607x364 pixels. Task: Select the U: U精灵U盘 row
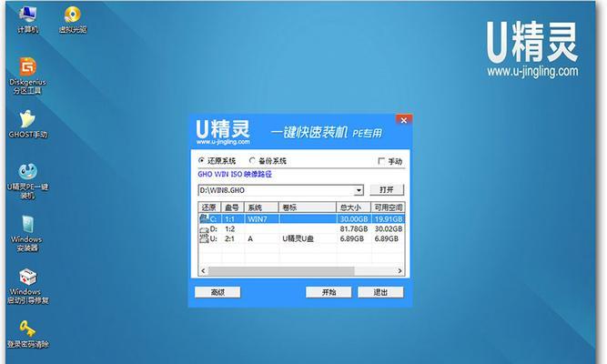[x=300, y=238]
